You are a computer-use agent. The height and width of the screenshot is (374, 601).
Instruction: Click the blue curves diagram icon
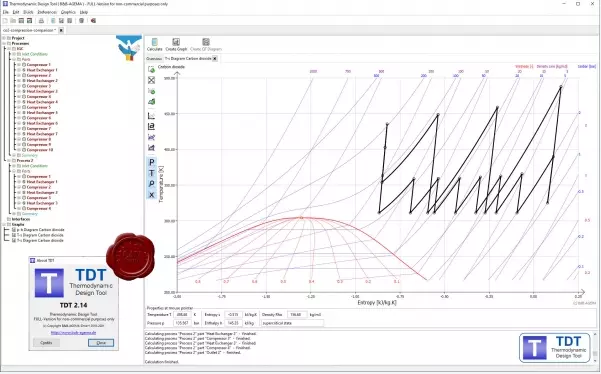tap(151, 137)
